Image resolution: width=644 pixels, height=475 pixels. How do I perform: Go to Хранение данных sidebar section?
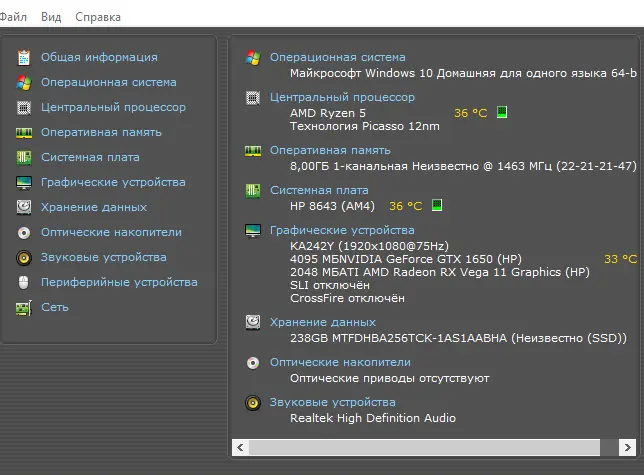point(94,207)
